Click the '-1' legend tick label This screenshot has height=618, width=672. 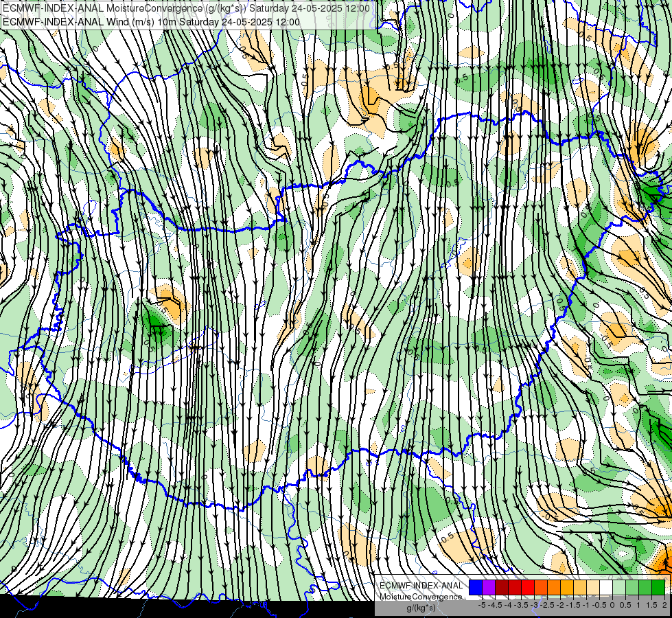tap(586, 605)
